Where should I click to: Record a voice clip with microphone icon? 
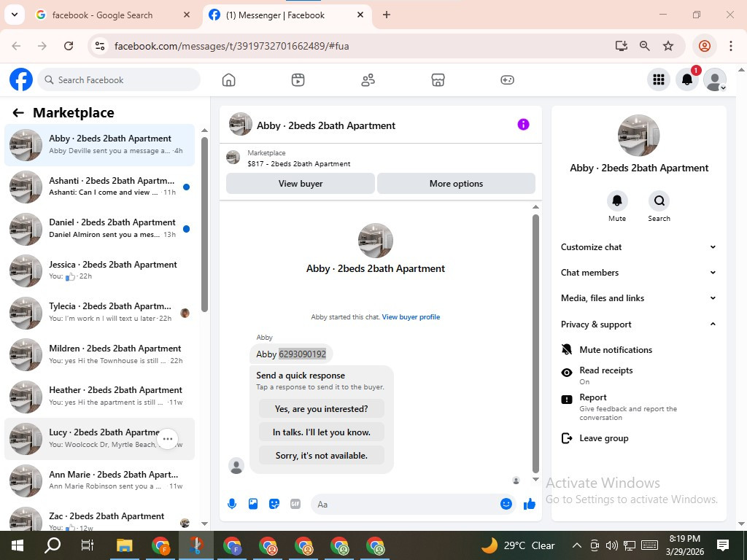point(232,504)
